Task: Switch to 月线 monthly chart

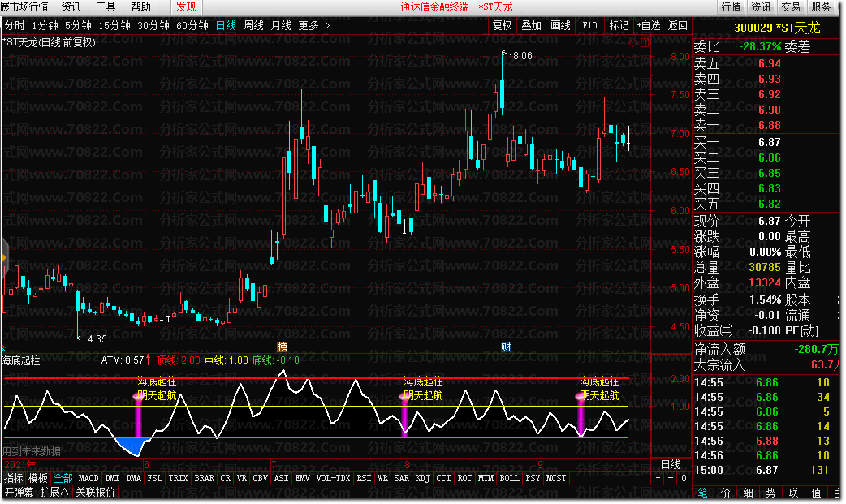Action: click(281, 25)
